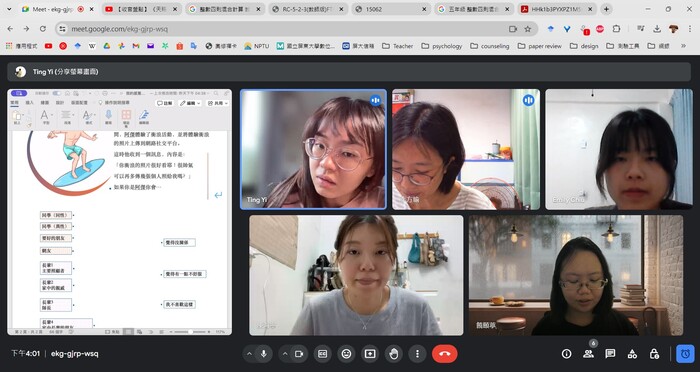Open the ABP extension icon

click(x=600, y=29)
